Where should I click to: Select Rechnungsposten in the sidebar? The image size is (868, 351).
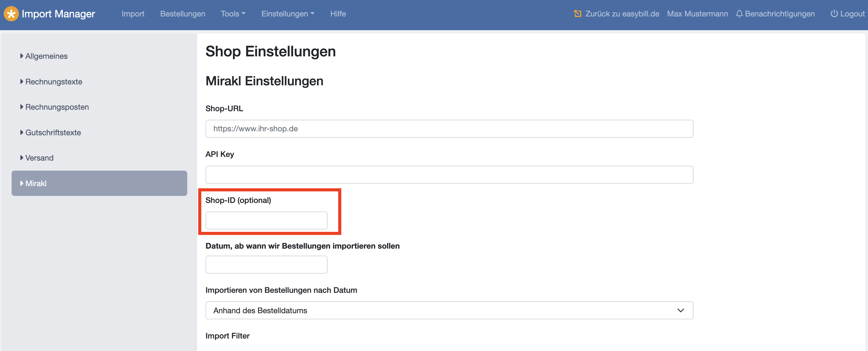[x=57, y=107]
